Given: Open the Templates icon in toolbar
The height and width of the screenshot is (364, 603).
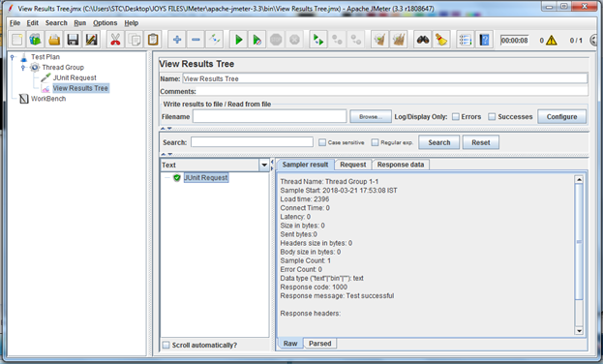Looking at the screenshot, I should tap(36, 40).
